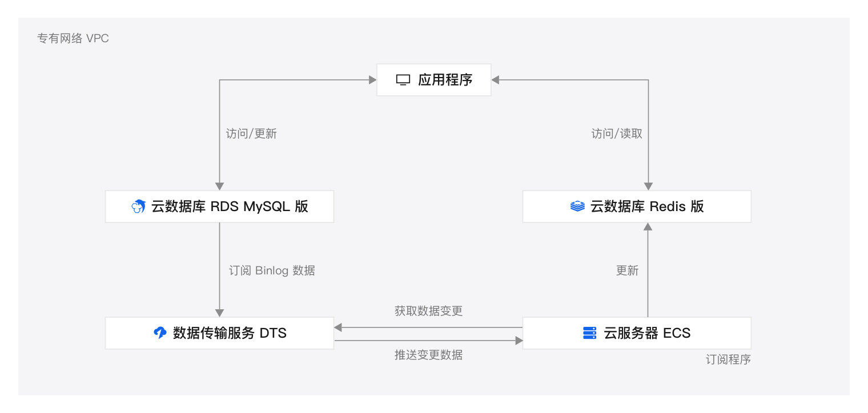Click the DTS cloud transfer icon
This screenshot has width=868, height=413.
(160, 333)
